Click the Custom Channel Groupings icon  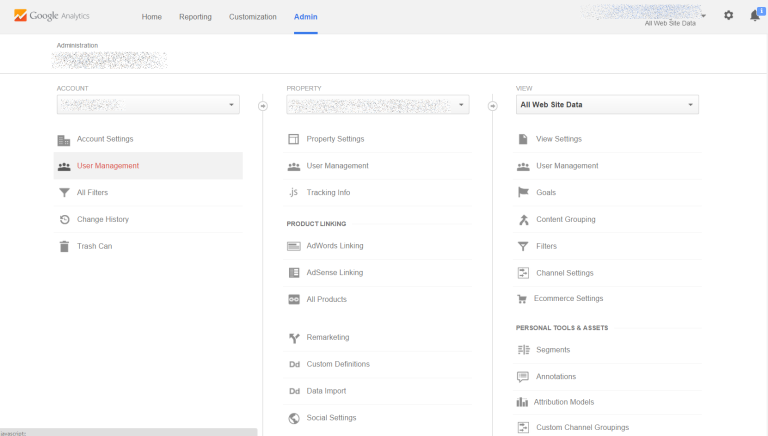(523, 428)
